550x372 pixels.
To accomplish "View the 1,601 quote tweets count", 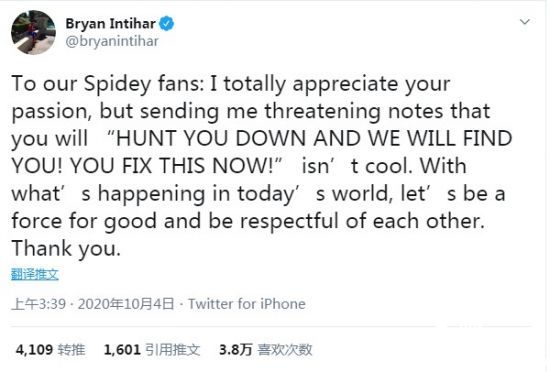I will click(122, 350).
